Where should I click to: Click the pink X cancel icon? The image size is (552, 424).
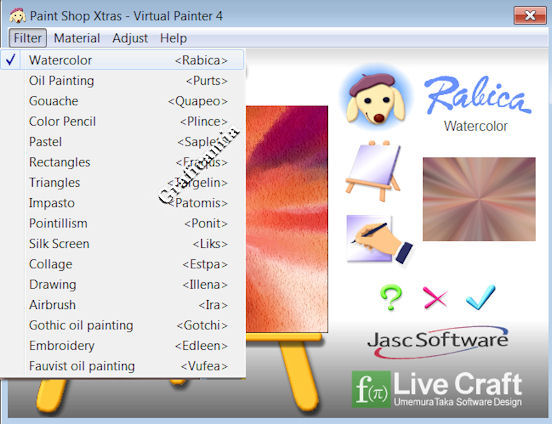tap(435, 298)
